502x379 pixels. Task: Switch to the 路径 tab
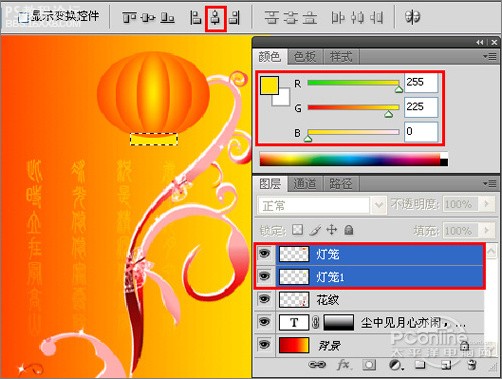[x=341, y=184]
